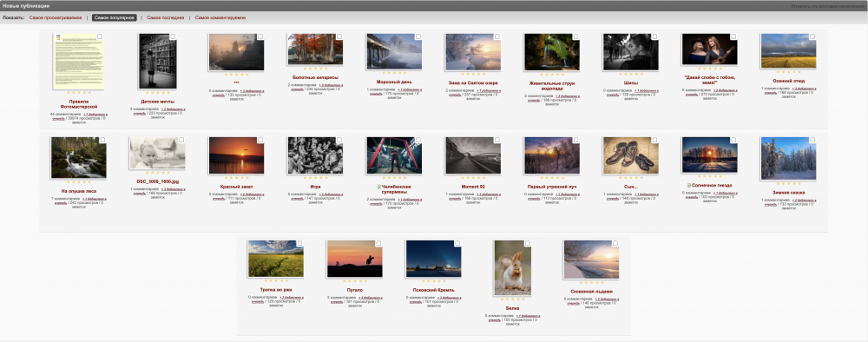This screenshot has height=342, width=868.
Task: Tick the checkbox on Пугало thumbnail
Action: pyautogui.click(x=378, y=243)
